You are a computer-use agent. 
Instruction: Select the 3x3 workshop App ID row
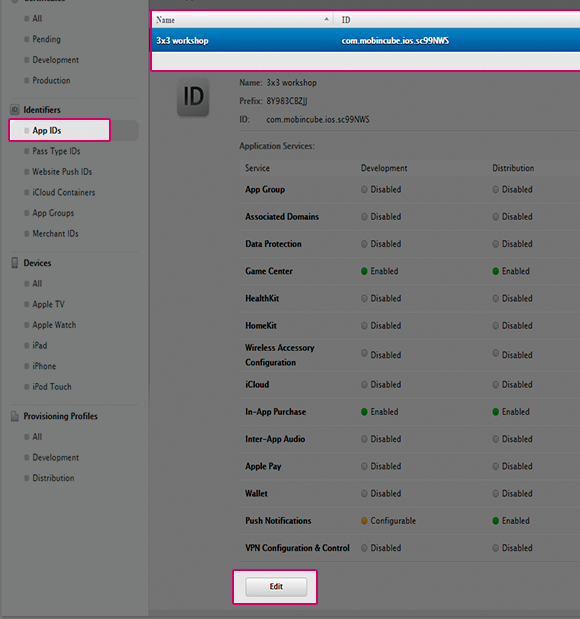(366, 41)
